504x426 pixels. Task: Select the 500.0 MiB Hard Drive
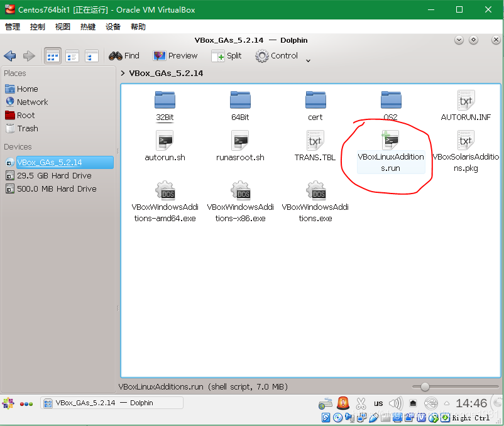(x=51, y=189)
